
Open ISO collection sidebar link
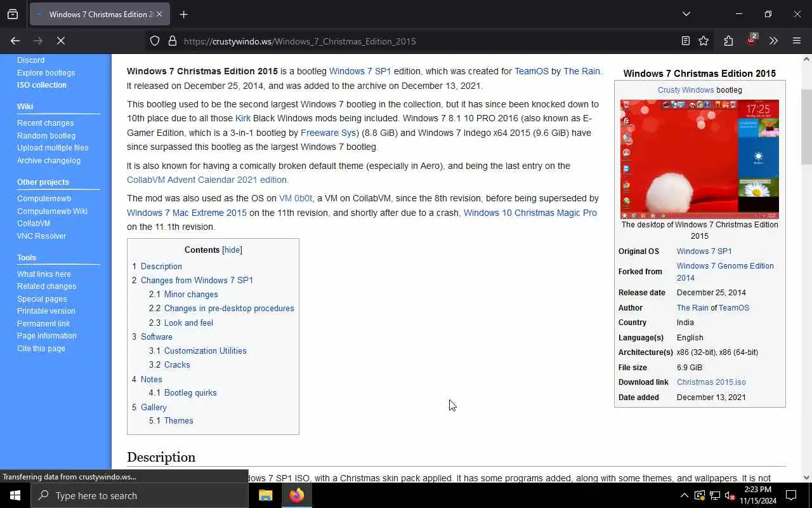click(41, 85)
